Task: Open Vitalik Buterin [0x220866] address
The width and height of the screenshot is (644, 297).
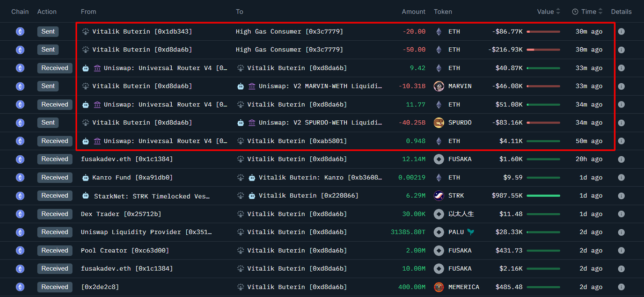Action: (309, 196)
